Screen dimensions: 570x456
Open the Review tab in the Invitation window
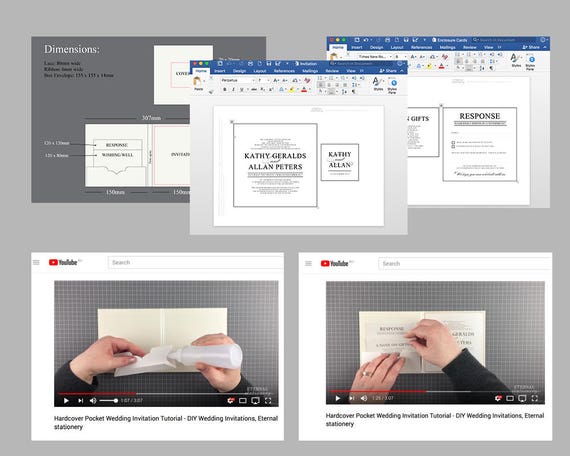click(x=332, y=71)
